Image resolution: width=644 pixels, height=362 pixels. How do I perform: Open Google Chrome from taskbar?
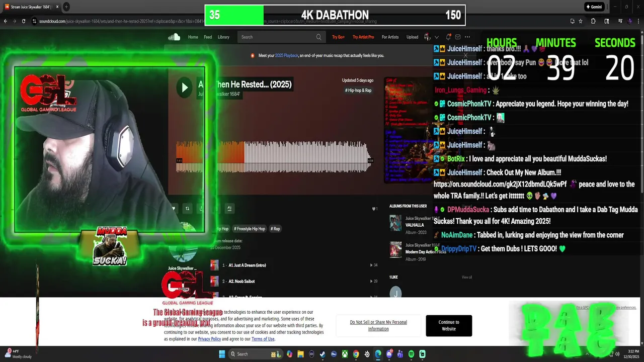pos(356,354)
